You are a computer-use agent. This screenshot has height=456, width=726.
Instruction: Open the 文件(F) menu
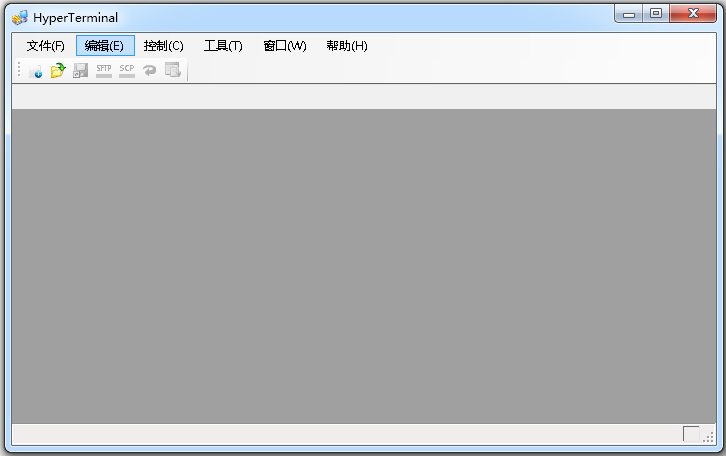point(45,46)
